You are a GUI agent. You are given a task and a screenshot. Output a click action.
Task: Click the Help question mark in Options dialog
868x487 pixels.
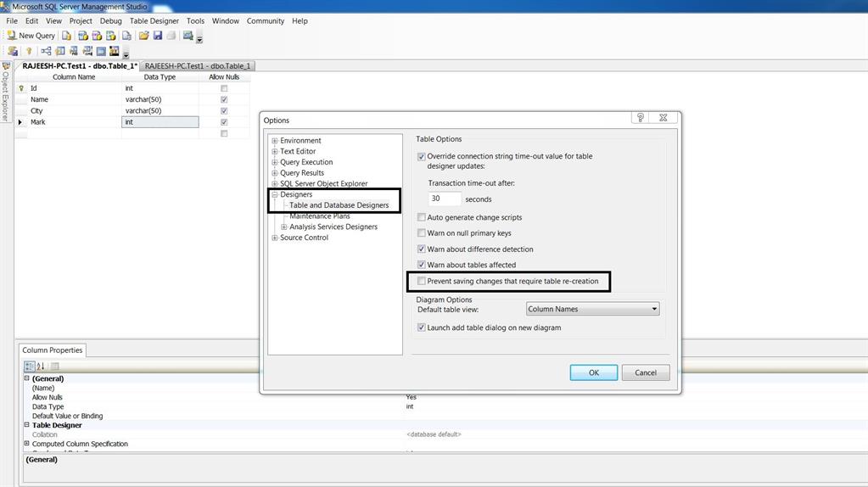pos(641,117)
